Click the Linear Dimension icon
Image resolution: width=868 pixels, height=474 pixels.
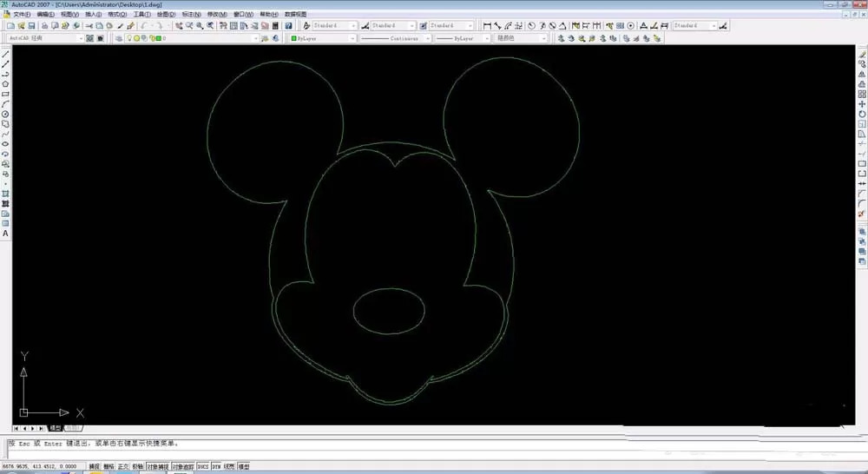pos(487,25)
